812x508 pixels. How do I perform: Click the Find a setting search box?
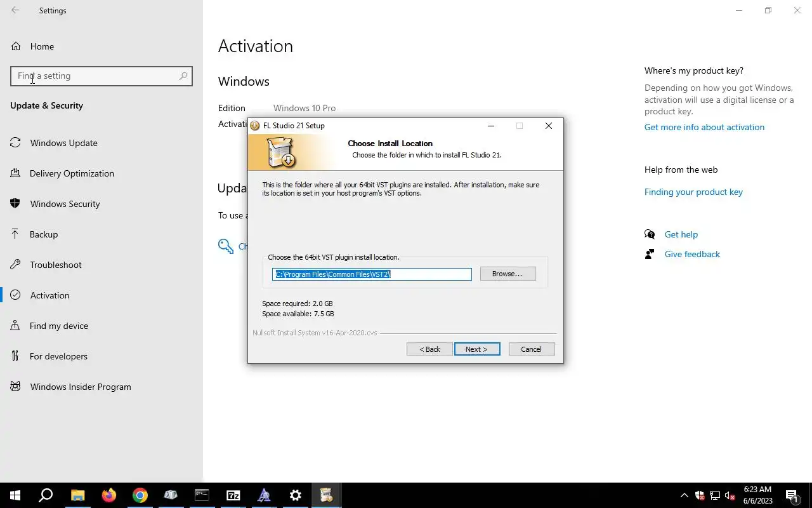[101, 76]
